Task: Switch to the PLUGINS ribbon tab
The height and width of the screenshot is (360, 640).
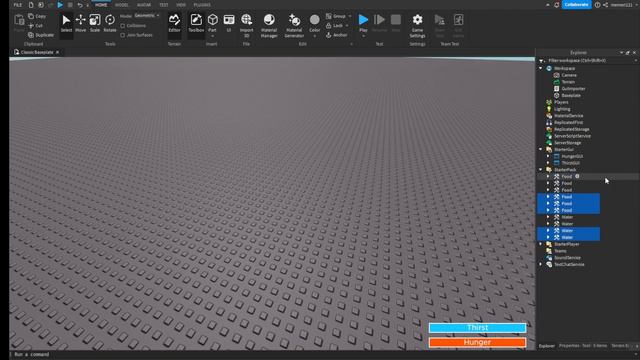Action: pos(202,5)
